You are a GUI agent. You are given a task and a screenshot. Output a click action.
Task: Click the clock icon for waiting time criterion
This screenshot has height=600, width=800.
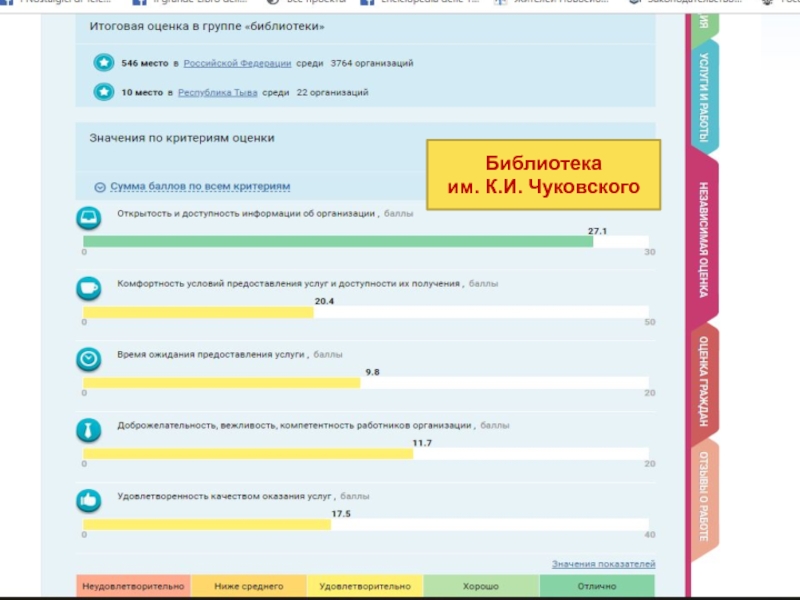coord(89,358)
